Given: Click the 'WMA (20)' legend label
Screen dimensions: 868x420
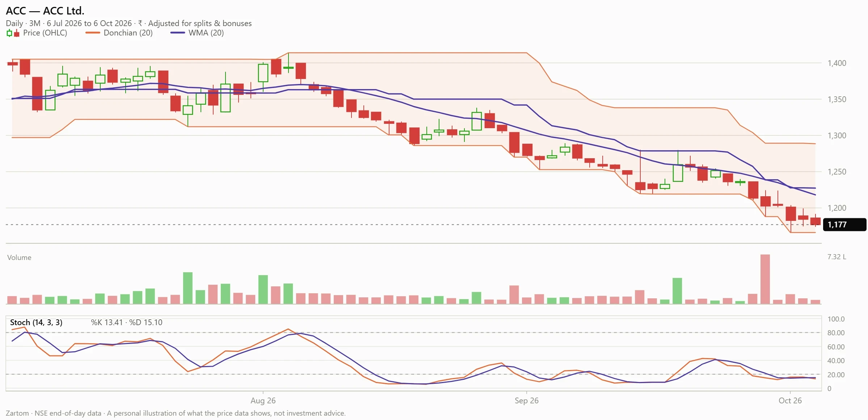Looking at the screenshot, I should pos(206,33).
